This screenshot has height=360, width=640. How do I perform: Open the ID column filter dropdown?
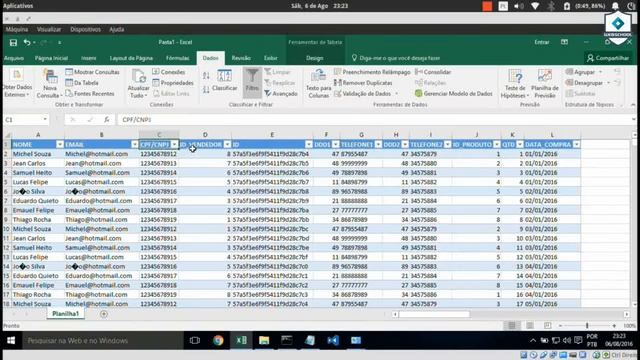[x=309, y=144]
